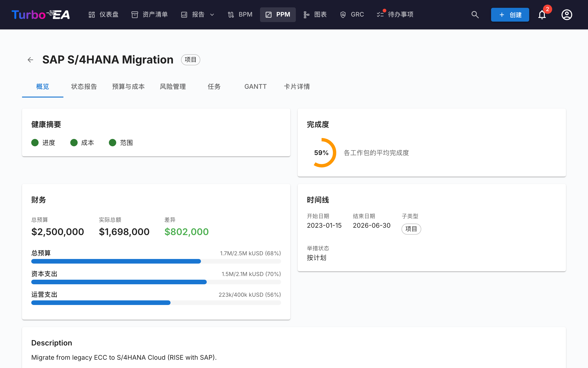Click the 健康摘要 card heading
The width and height of the screenshot is (588, 368).
[46, 125]
